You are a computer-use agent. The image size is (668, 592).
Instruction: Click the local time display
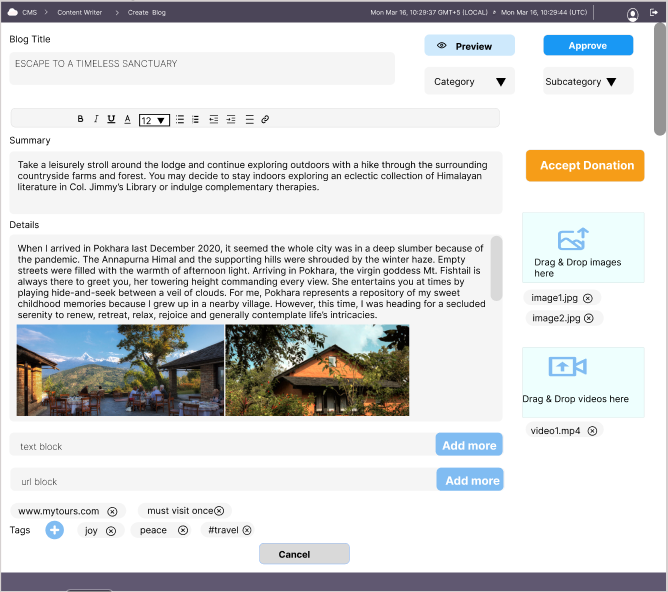tap(429, 12)
